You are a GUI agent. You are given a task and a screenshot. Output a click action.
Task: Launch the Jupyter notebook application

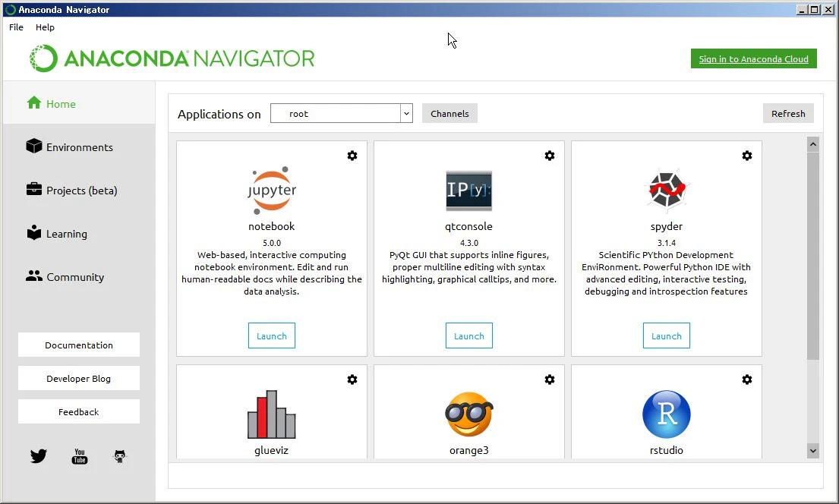point(272,335)
